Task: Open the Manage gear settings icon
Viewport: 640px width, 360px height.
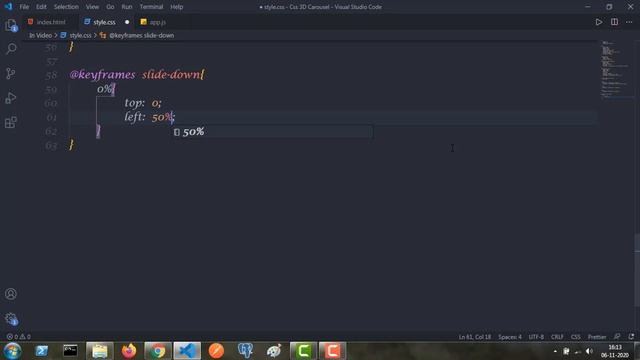Action: point(11,318)
